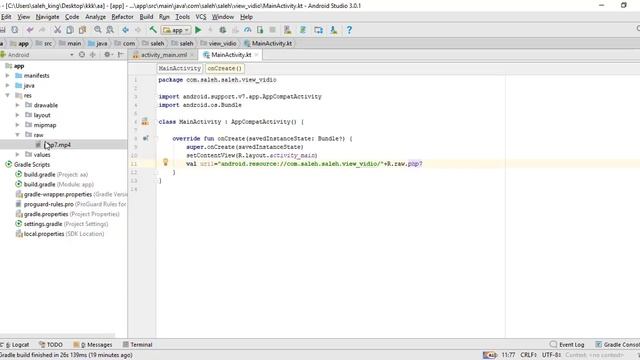Open the Code menu
The image size is (640, 360).
(72, 17)
